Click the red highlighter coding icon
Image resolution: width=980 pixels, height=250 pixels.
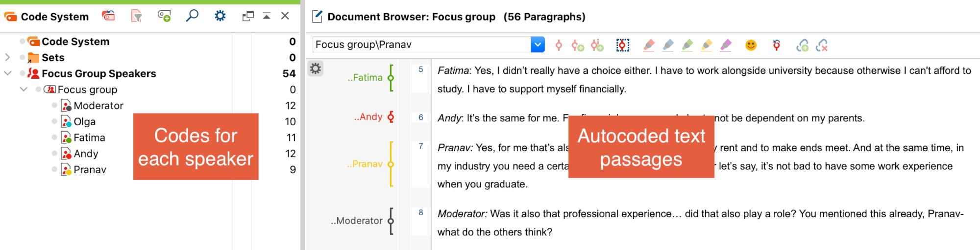coord(649,45)
